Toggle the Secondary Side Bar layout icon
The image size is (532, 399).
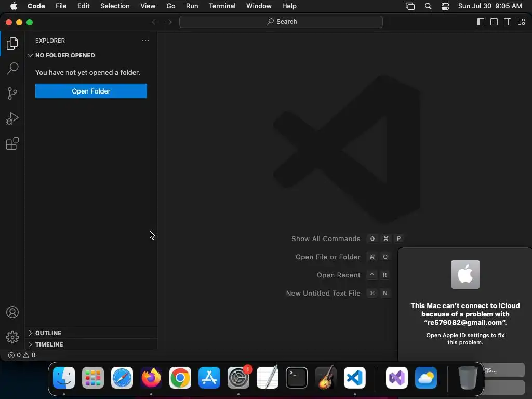[508, 22]
